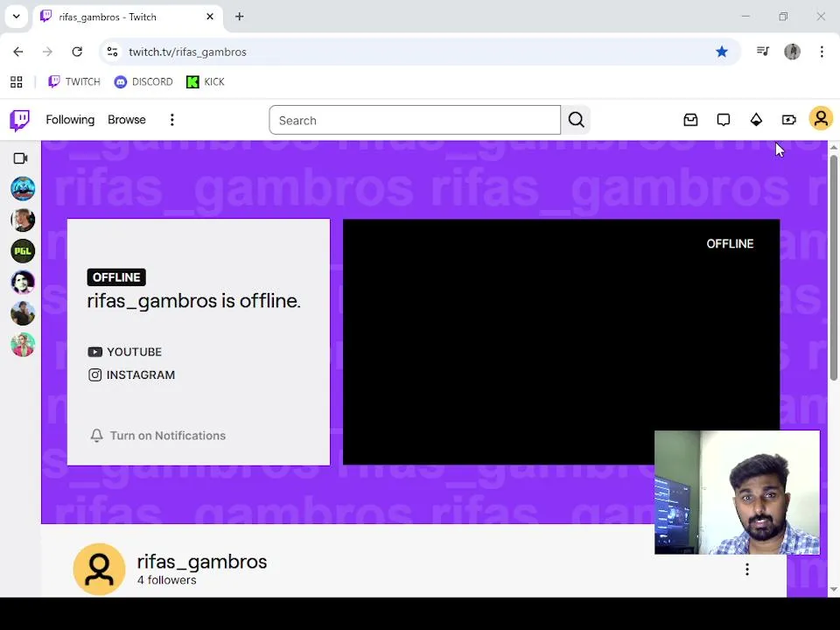This screenshot has height=630, width=840.
Task: Open Whispers chat bubble icon
Action: 724,120
